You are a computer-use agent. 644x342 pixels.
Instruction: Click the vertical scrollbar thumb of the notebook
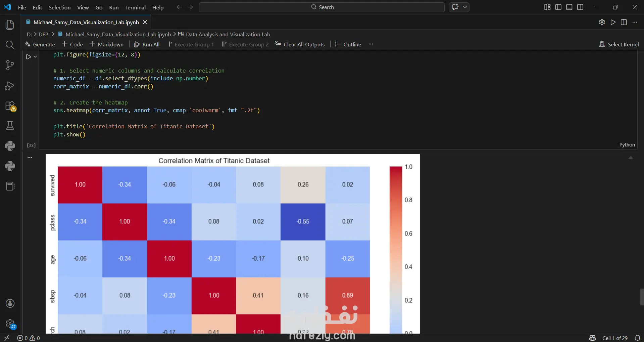[642, 297]
